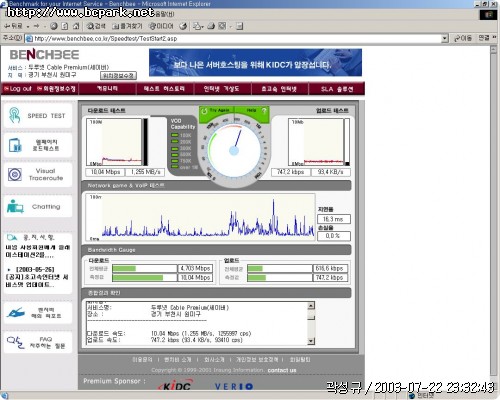Open the 커뮤니티 navigation tab
Image resolution: width=500 pixels, height=400 pixels.
pyautogui.click(x=107, y=89)
